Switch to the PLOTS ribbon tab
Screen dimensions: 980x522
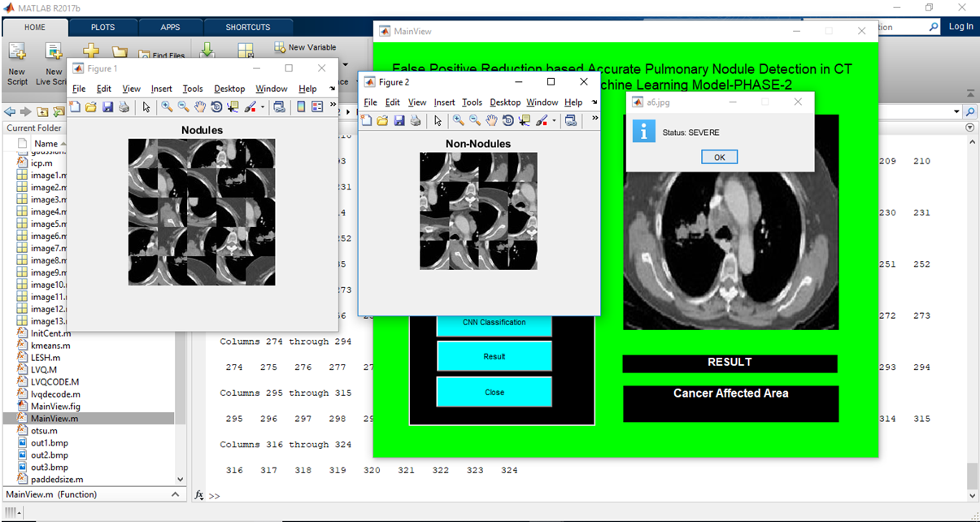(x=102, y=27)
